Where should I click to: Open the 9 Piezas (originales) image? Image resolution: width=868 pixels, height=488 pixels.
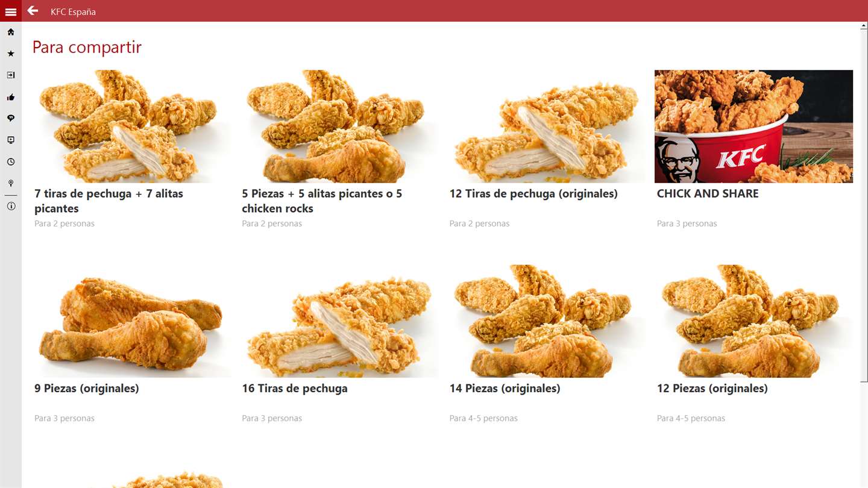[x=131, y=321]
